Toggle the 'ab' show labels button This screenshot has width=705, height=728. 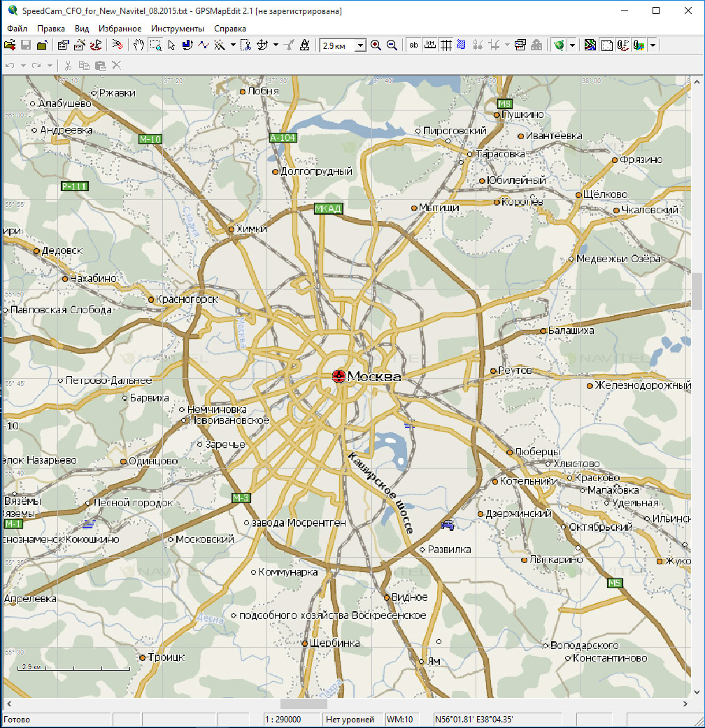pos(413,45)
